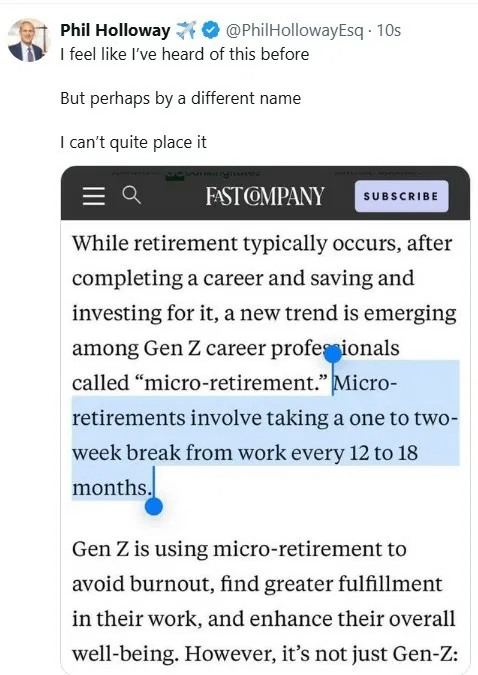Open Phil Holloway's profile avatar
This screenshot has height=675, width=478.
pos(29,40)
